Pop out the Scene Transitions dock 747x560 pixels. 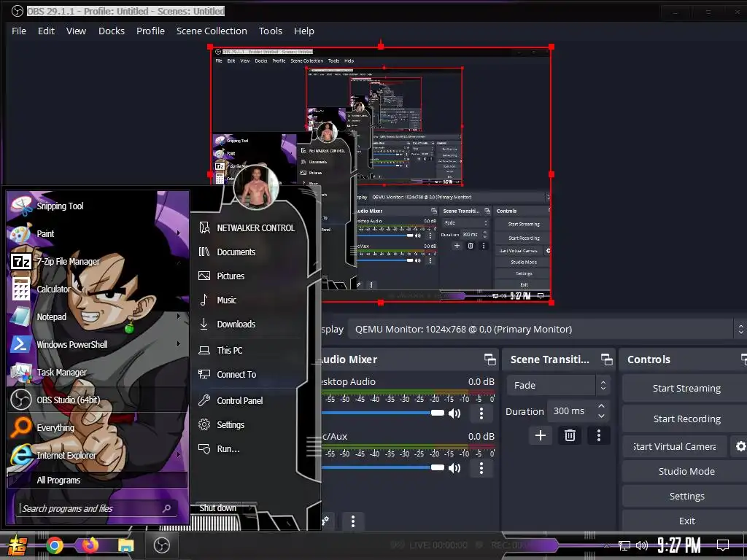click(606, 359)
